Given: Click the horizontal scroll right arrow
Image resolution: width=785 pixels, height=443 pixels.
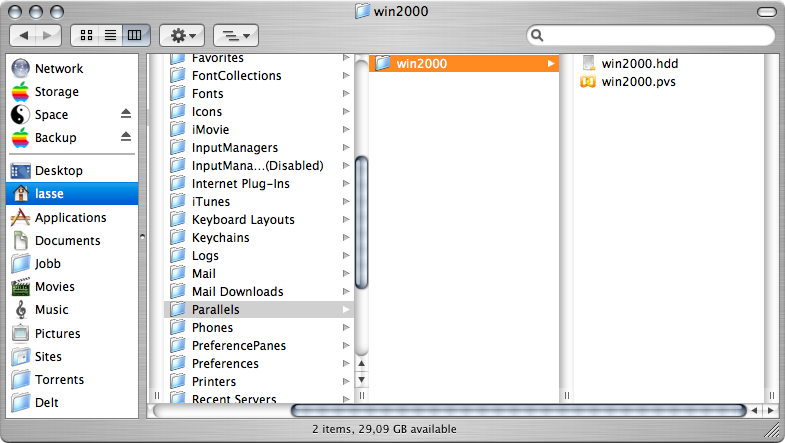Looking at the screenshot, I should [770, 410].
